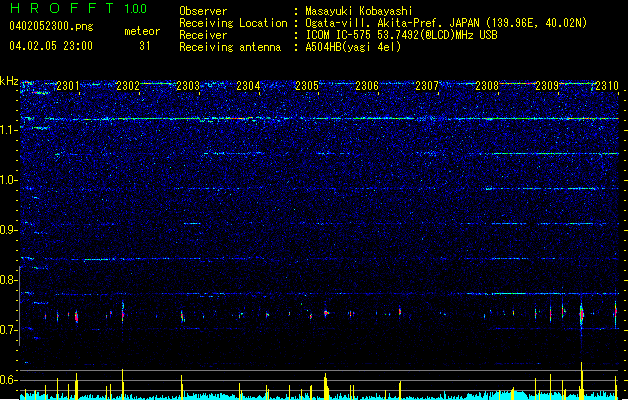629x400 pixels.
Task: Click the date stamp 04.02.05 23:00
Action: [x=51, y=46]
